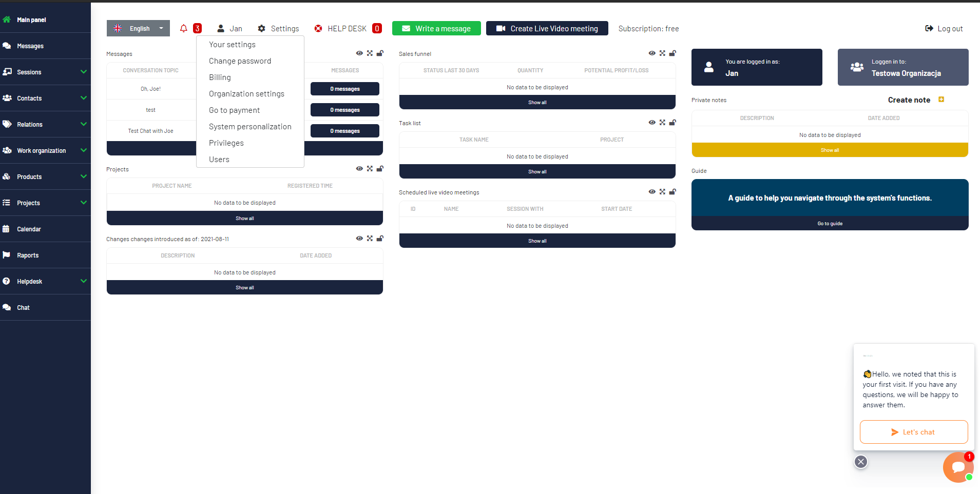The width and height of the screenshot is (980, 494).
Task: Hide the Scheduled live video meetings panel
Action: (x=652, y=191)
